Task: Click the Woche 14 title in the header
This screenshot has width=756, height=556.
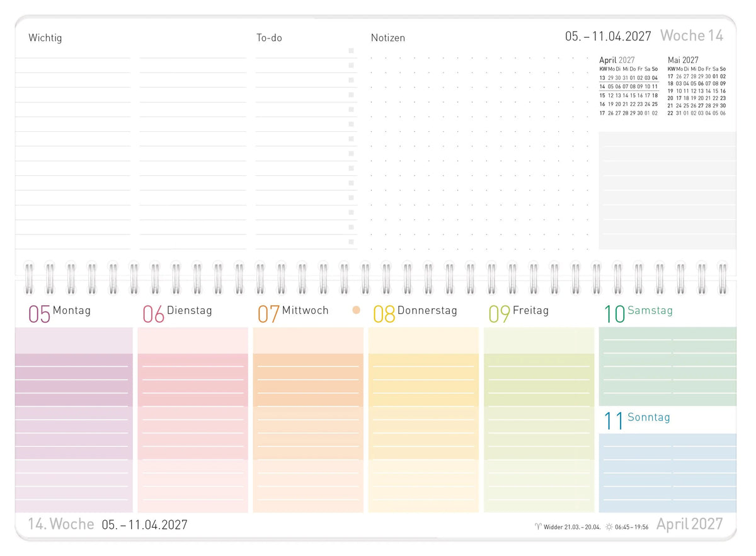Action: pyautogui.click(x=692, y=35)
